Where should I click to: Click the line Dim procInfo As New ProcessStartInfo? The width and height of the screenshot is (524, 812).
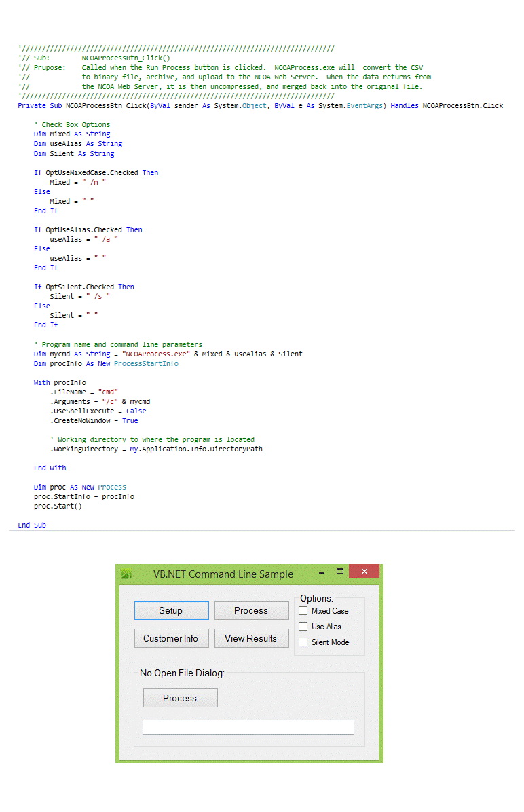(x=106, y=363)
